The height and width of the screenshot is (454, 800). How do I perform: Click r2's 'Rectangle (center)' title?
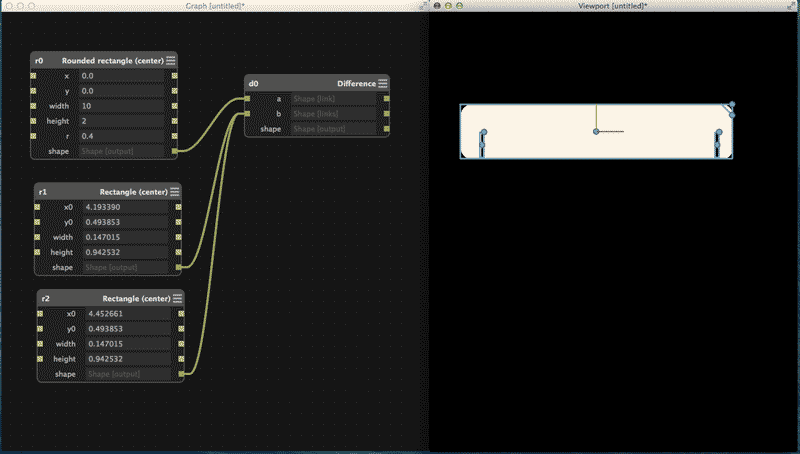pyautogui.click(x=136, y=298)
